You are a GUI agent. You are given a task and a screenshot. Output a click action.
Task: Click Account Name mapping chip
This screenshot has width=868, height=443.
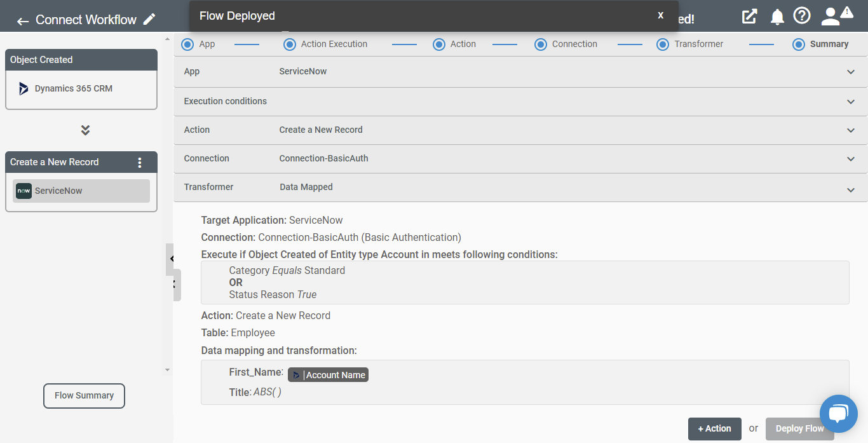click(328, 375)
